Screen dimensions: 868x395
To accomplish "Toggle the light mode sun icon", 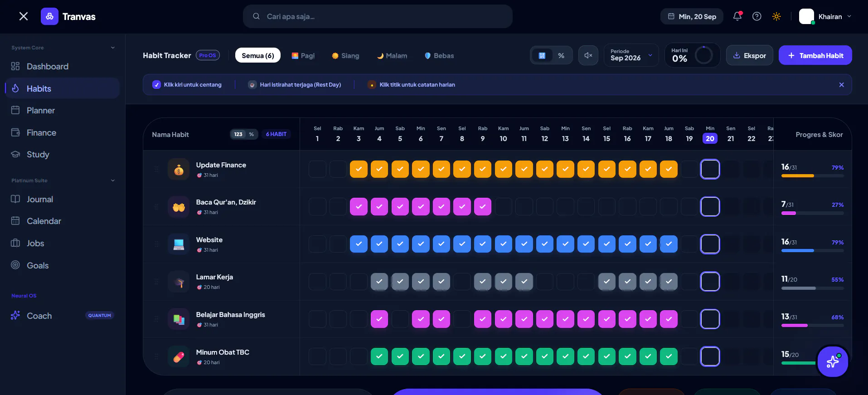I will coord(776,16).
